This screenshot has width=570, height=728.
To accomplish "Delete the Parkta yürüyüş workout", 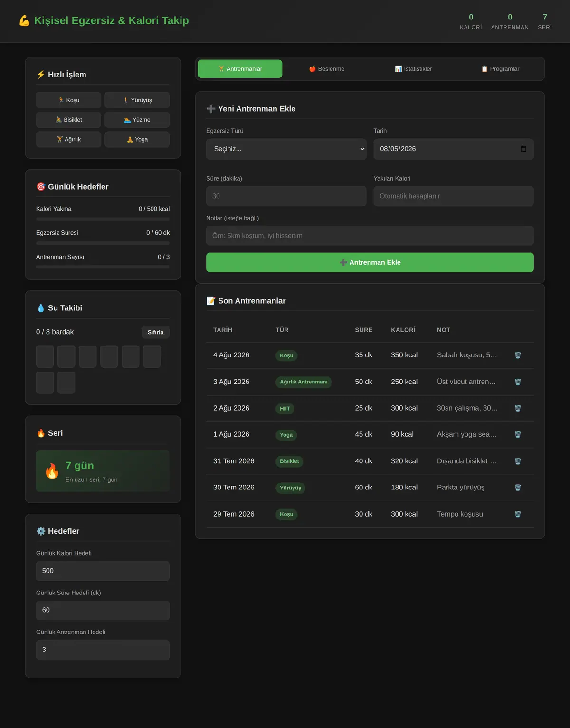I will [x=518, y=488].
